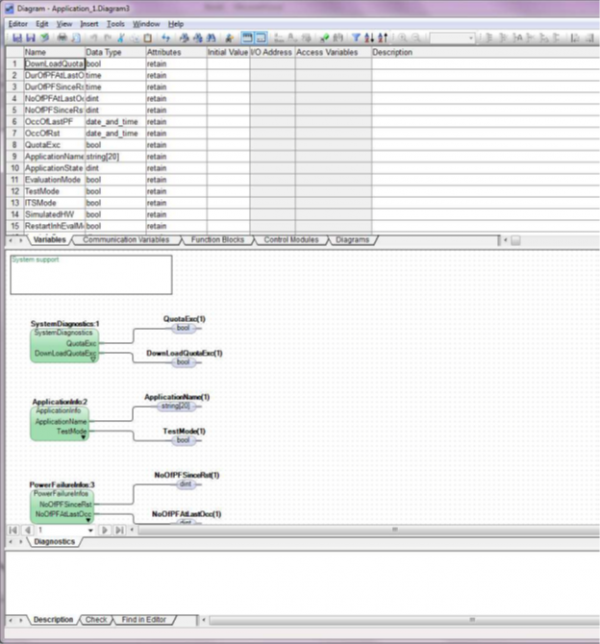
Task: Expand the ApplicationInfo block bottom arrow
Action: [84, 436]
